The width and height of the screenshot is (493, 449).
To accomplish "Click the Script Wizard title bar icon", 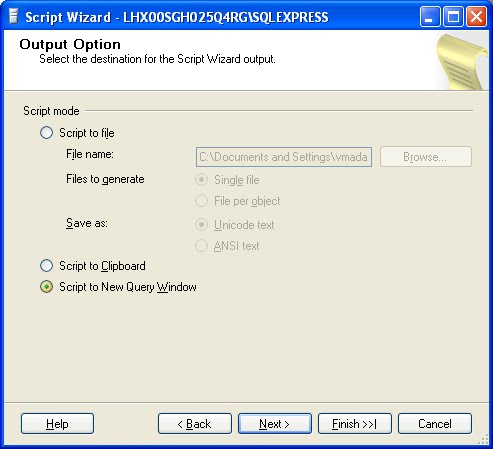I will point(13,16).
